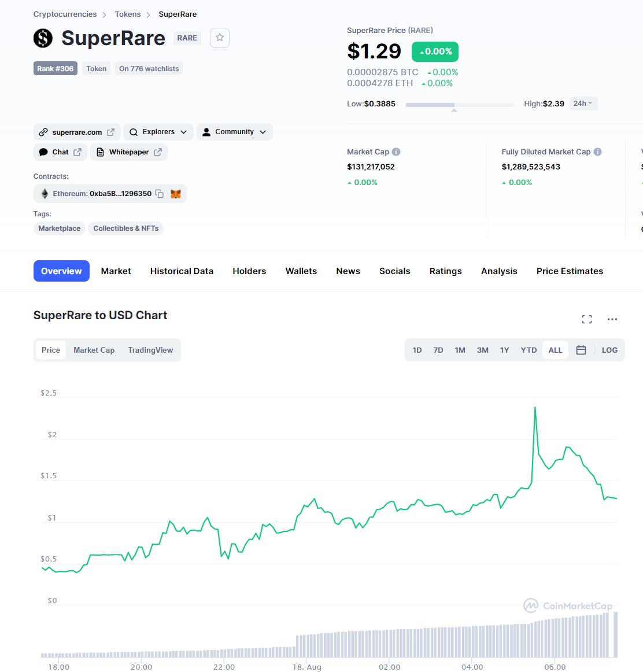Click the $1.29 price value
Image resolution: width=643 pixels, height=672 pixels.
pyautogui.click(x=374, y=51)
